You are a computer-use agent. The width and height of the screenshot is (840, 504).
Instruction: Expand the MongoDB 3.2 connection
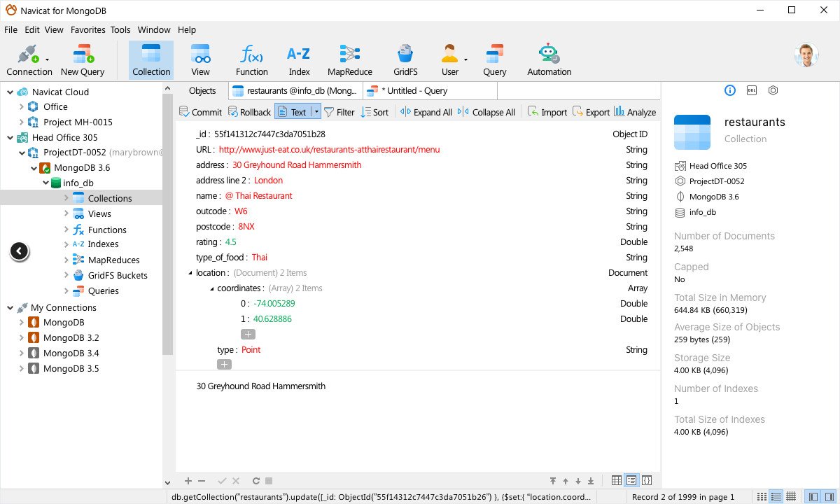21,338
